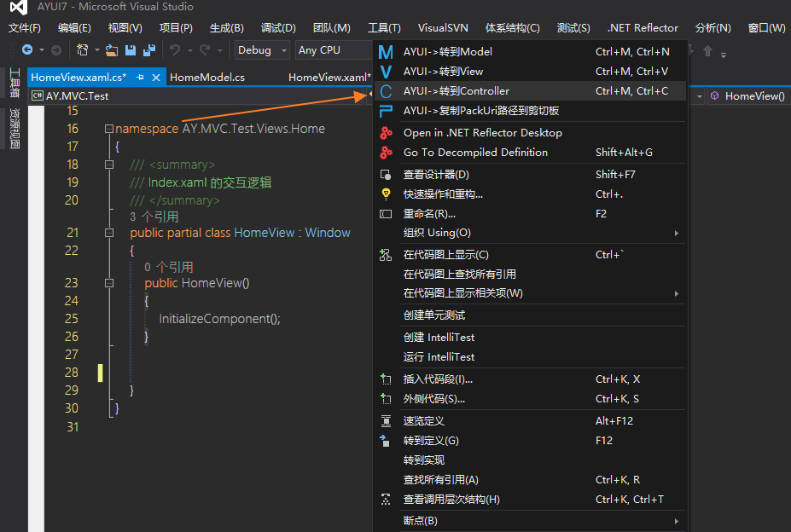The height and width of the screenshot is (532, 791).
Task: Collapse the namespace AY.MVC.Test.Views.Home block
Action: click(109, 129)
